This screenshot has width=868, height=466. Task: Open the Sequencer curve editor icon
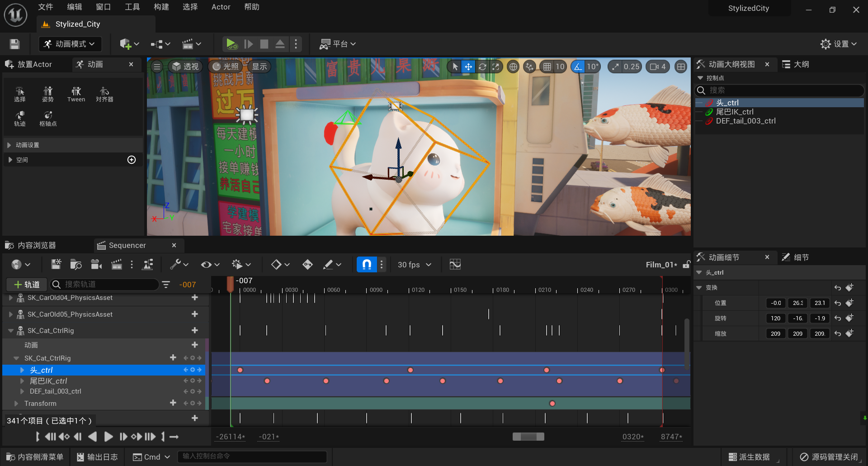[455, 265]
